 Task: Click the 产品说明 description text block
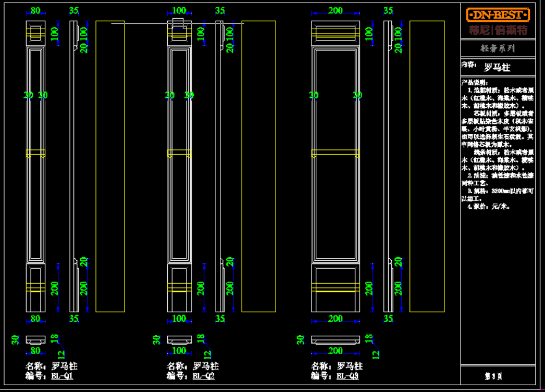(x=497, y=144)
